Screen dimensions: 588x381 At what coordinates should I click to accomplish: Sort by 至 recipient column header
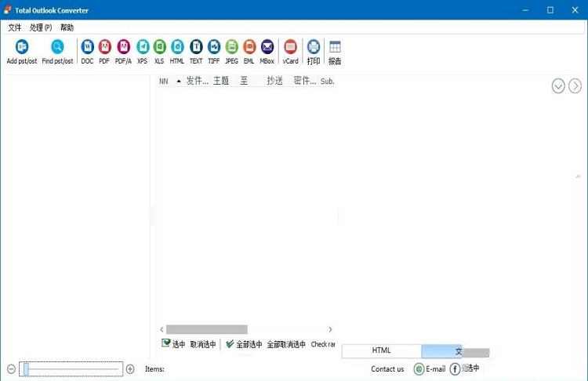tap(244, 81)
